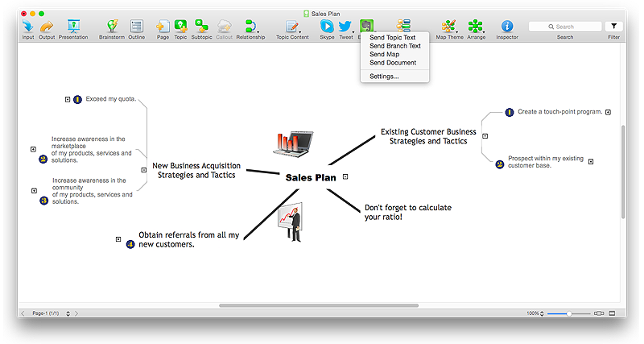Click the Skype toolbar icon
Viewport: 644px width, 344px height.
click(x=327, y=27)
